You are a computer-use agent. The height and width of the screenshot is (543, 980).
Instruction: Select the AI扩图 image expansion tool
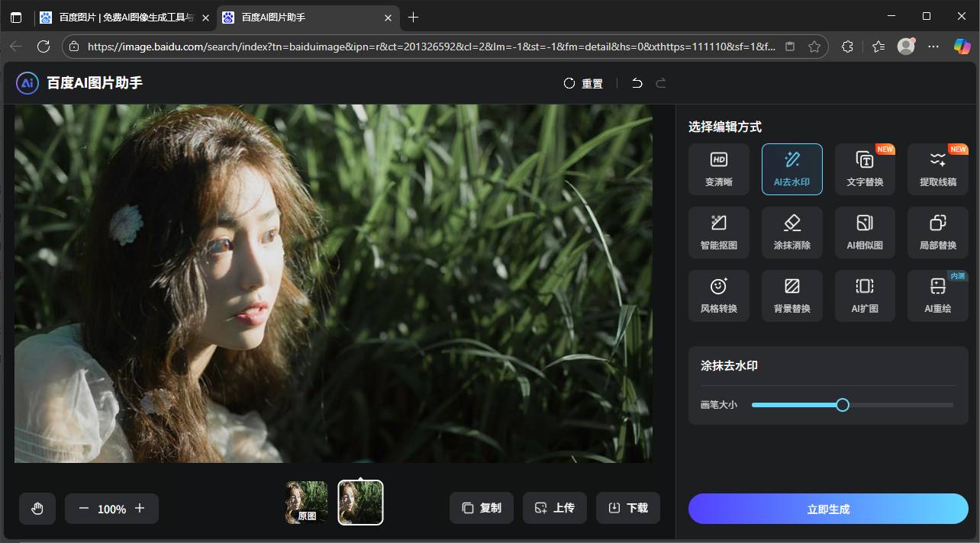click(x=864, y=295)
